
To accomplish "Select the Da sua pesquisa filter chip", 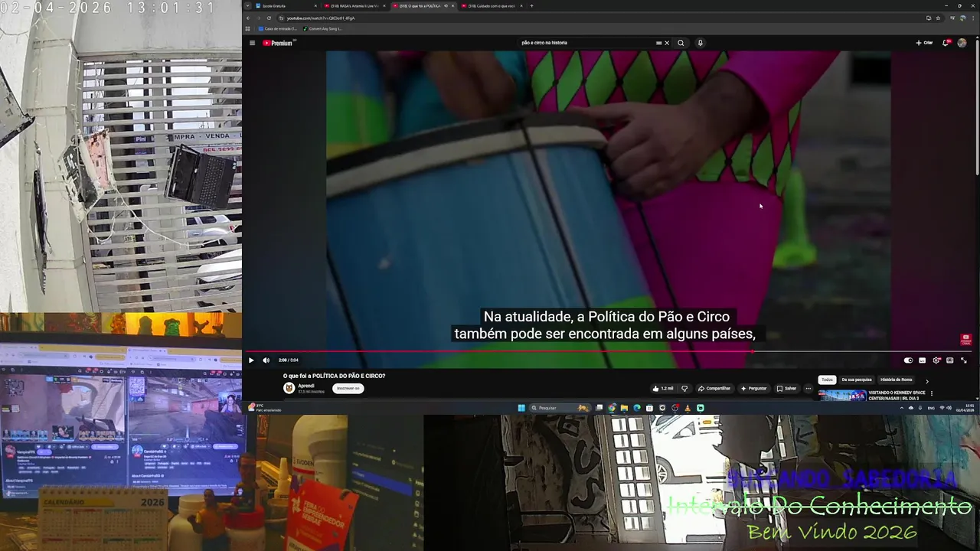I will coord(857,380).
